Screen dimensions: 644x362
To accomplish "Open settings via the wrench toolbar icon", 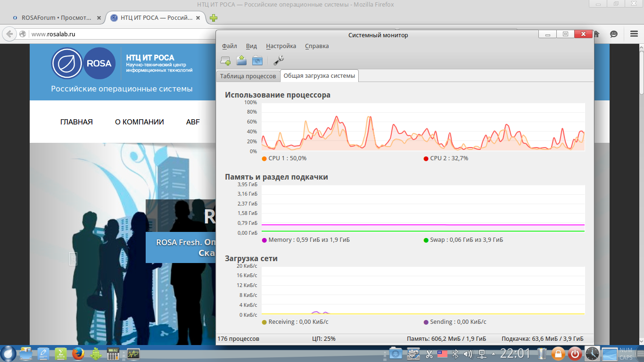I will tap(279, 60).
